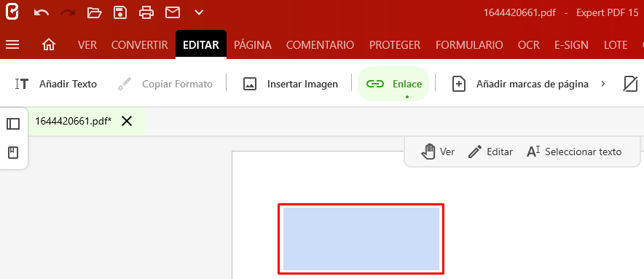644x279 pixels.
Task: Click the redo arrow icon
Action: (x=68, y=12)
